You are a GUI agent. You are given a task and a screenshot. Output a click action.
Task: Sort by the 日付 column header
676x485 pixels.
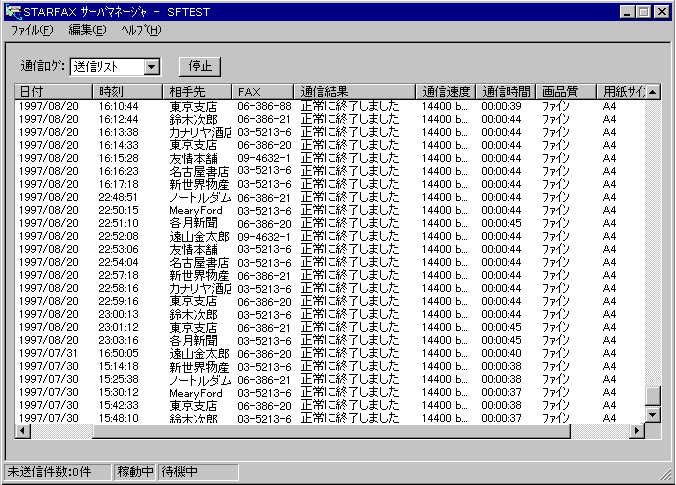[55, 92]
